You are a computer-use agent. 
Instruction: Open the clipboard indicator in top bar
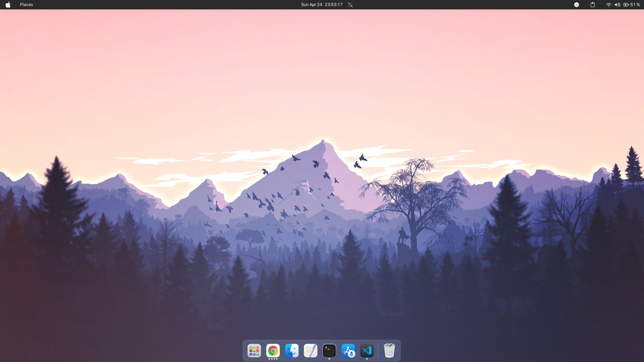point(592,4)
